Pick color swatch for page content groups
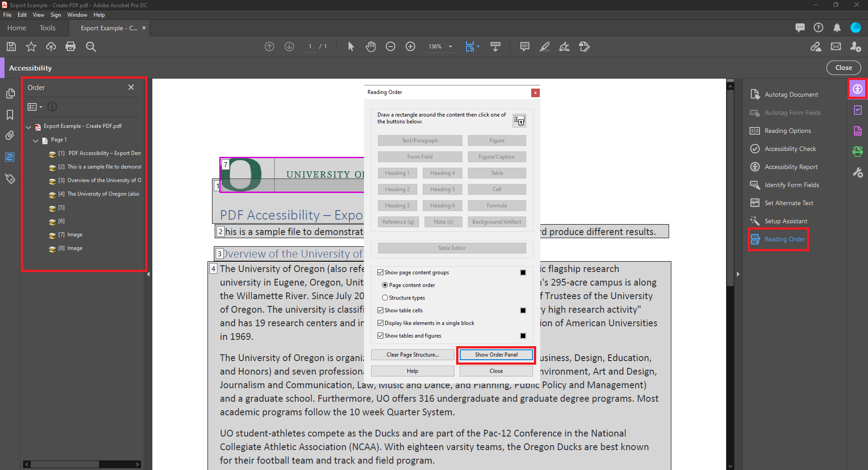Image resolution: width=868 pixels, height=470 pixels. (x=523, y=273)
